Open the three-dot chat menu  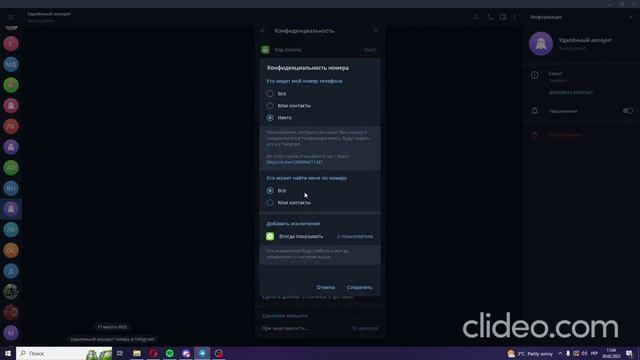[x=514, y=17]
